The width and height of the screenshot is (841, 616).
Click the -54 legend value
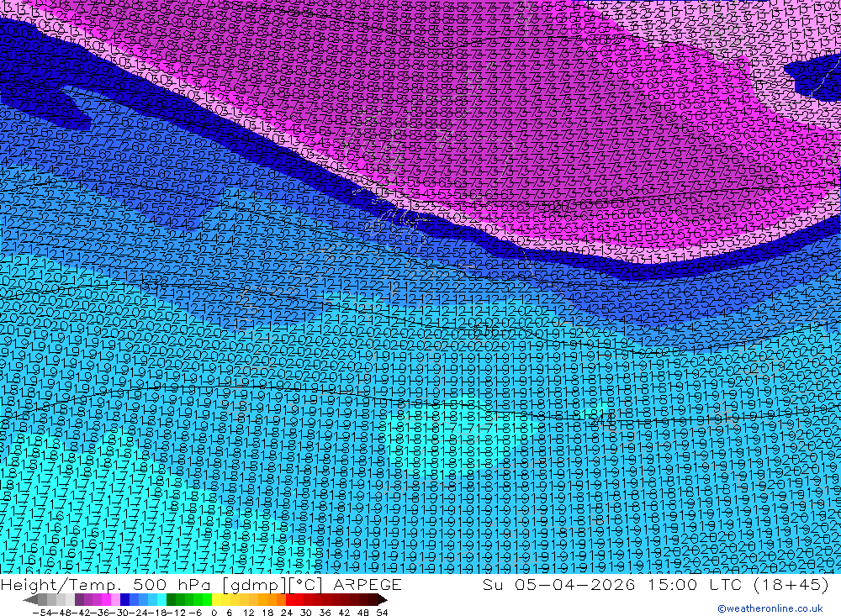42,613
